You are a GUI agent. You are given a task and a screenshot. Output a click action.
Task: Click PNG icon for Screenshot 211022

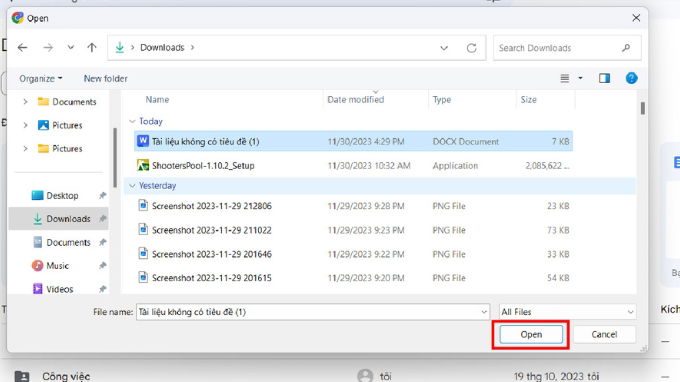click(143, 229)
